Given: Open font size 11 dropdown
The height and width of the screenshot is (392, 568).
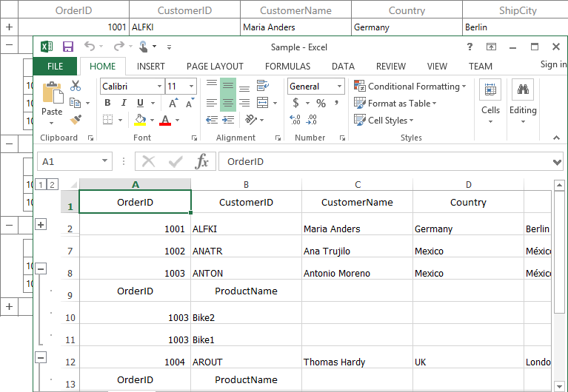Looking at the screenshot, I should 191,86.
